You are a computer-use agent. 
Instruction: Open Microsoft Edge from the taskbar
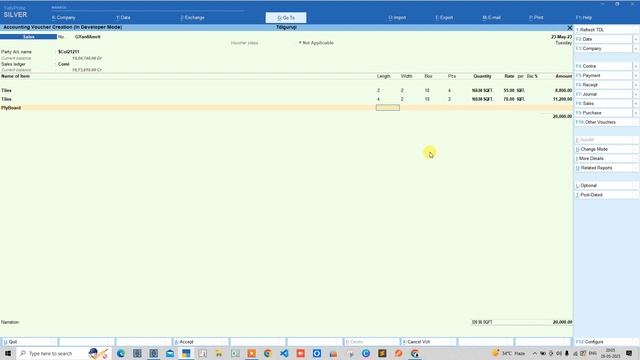121,353
